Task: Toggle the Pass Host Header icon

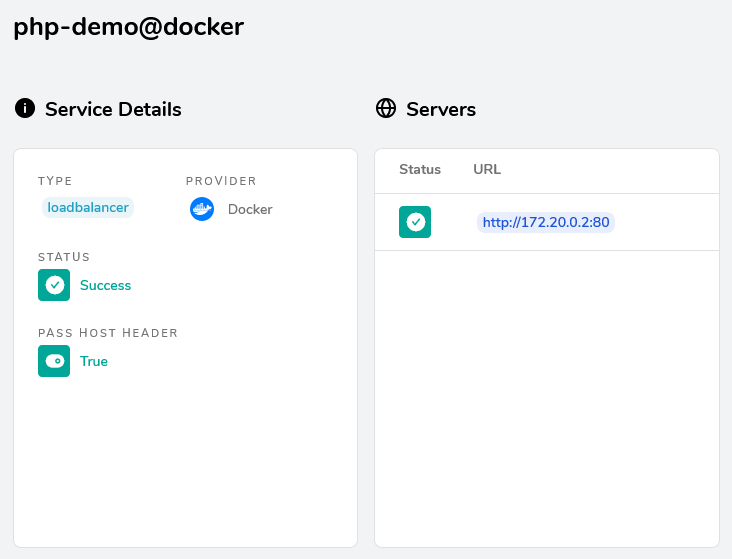Action: pos(54,361)
